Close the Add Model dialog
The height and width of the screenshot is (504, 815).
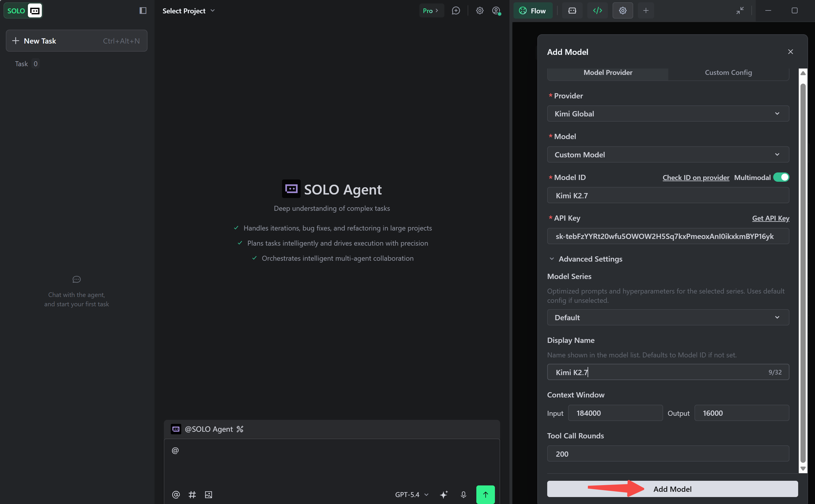point(790,52)
